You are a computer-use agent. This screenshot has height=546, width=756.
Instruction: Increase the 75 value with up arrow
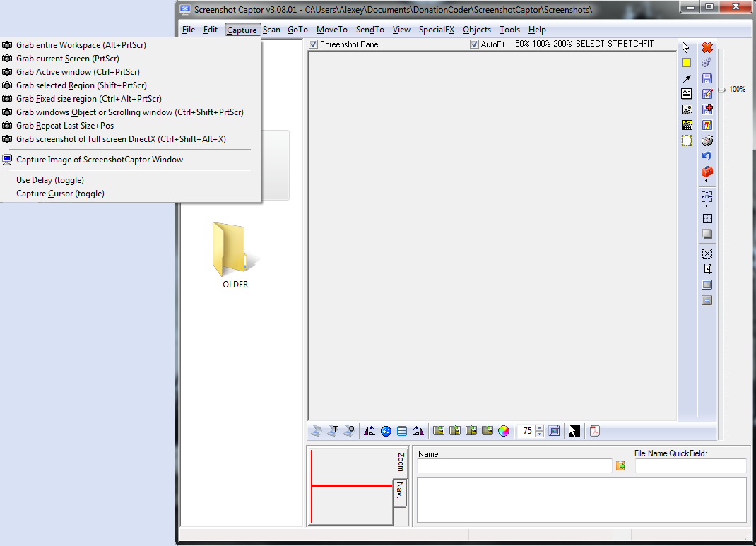click(540, 428)
